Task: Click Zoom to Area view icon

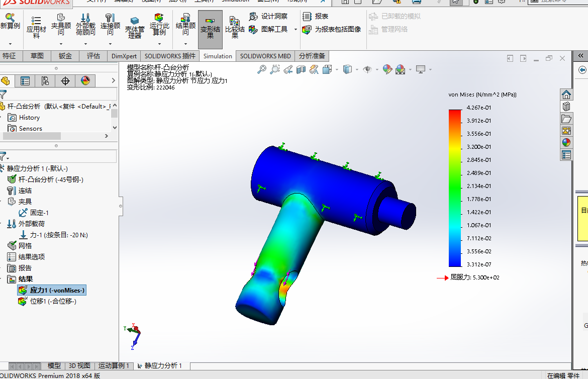Action: click(x=275, y=69)
